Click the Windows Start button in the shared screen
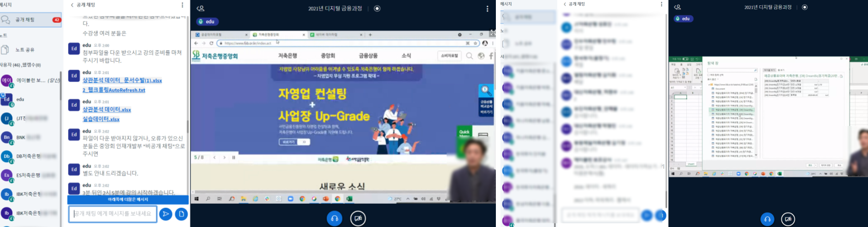This screenshot has height=227, width=868. pyautogui.click(x=197, y=199)
